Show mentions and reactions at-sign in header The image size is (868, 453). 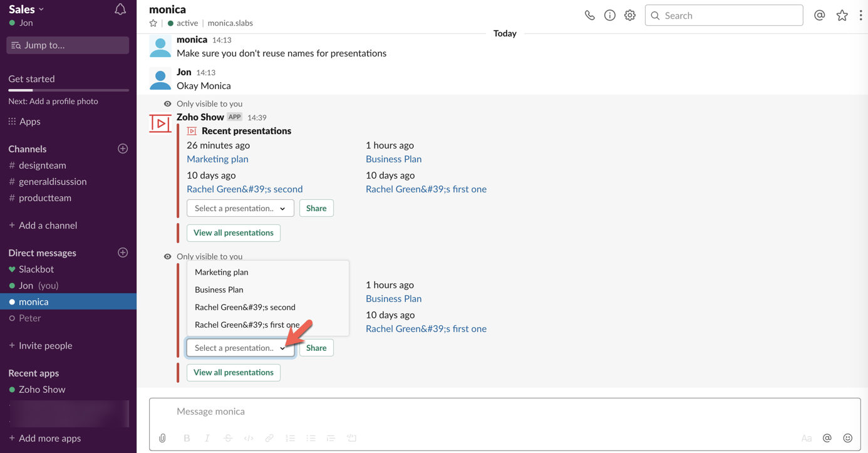click(819, 16)
